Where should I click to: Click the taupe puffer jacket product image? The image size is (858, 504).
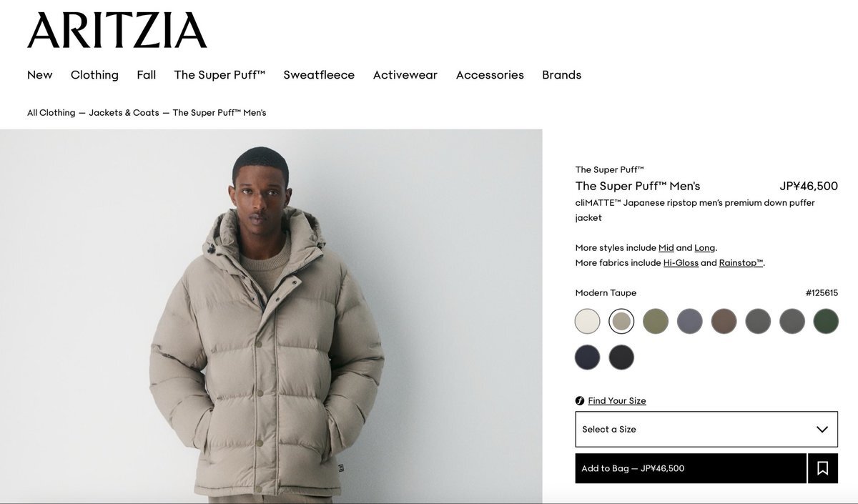point(271,316)
